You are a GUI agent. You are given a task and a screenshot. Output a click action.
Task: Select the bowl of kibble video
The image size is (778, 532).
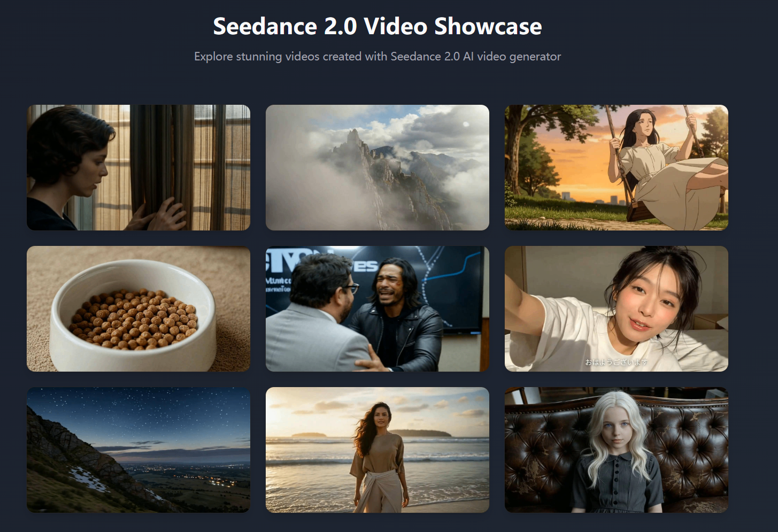pos(138,309)
